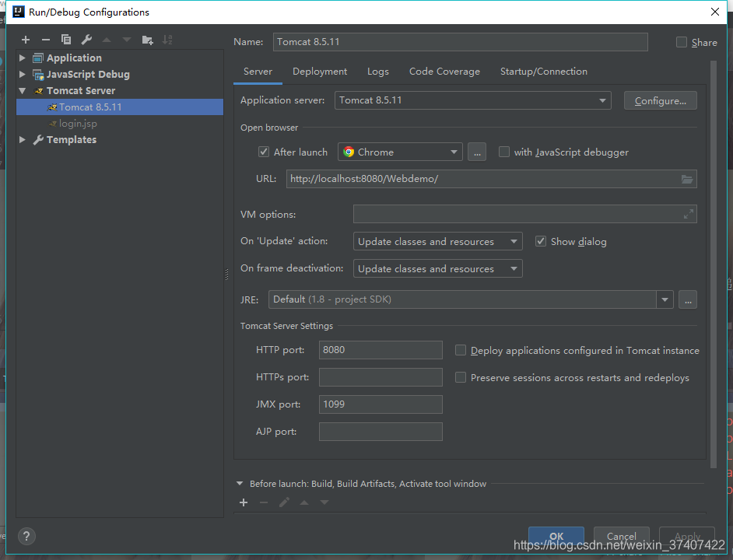Sort configurations alphabetically icon

[x=167, y=40]
